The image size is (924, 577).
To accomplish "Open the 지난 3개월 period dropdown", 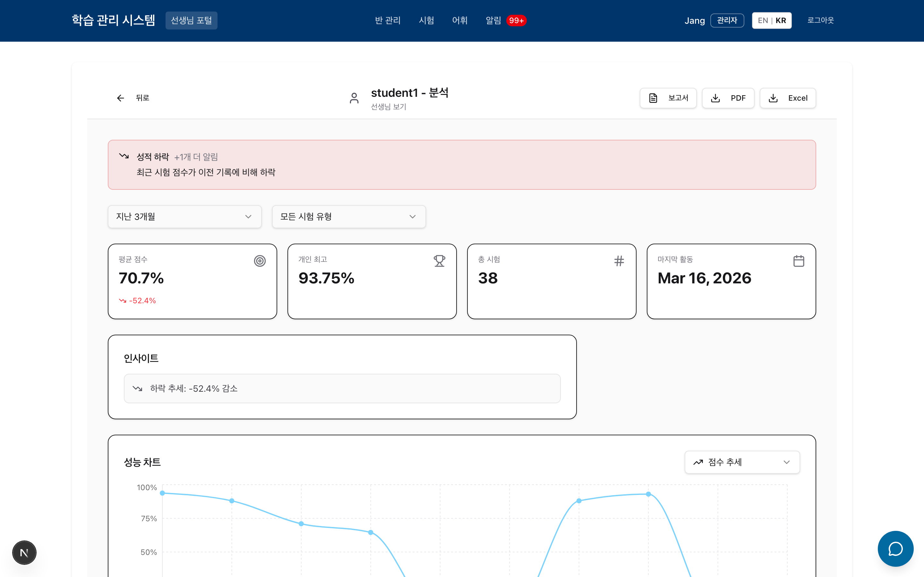I will coord(184,216).
